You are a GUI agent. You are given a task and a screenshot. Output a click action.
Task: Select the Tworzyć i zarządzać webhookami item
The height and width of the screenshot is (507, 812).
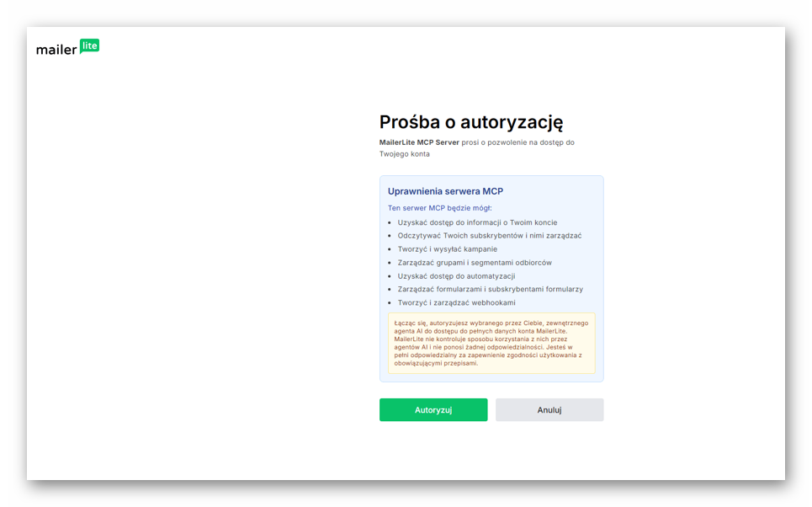[x=456, y=302]
